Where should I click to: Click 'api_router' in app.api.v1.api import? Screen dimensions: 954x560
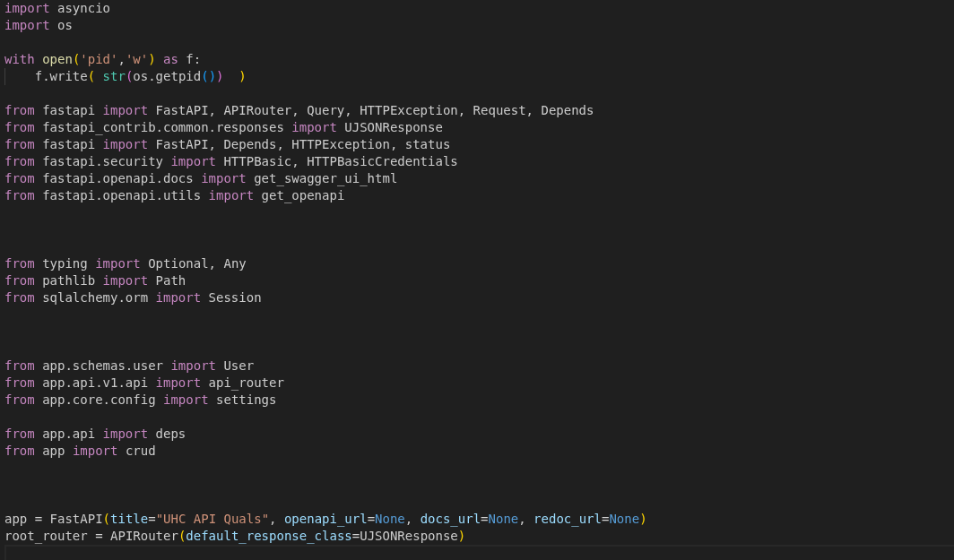247,383
